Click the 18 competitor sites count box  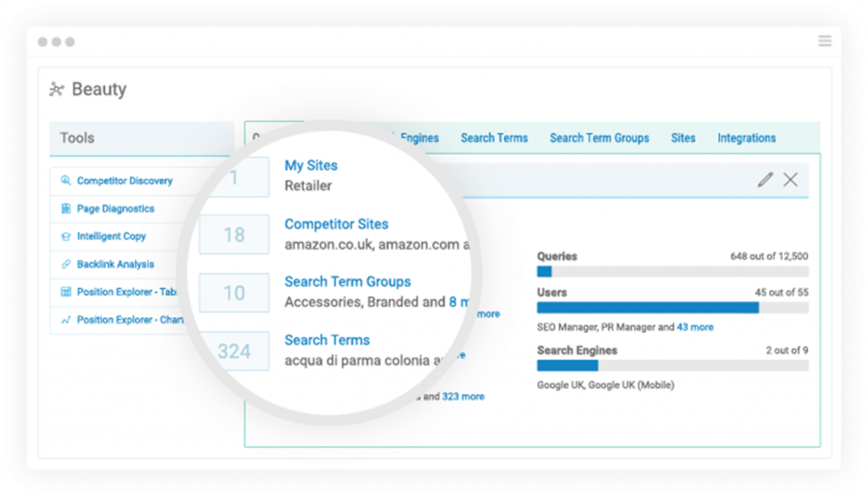[x=234, y=234]
